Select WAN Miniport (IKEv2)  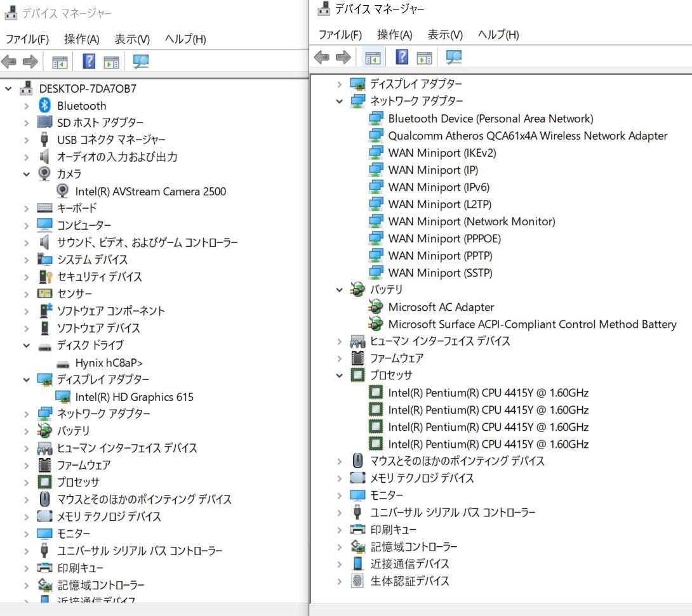point(442,152)
